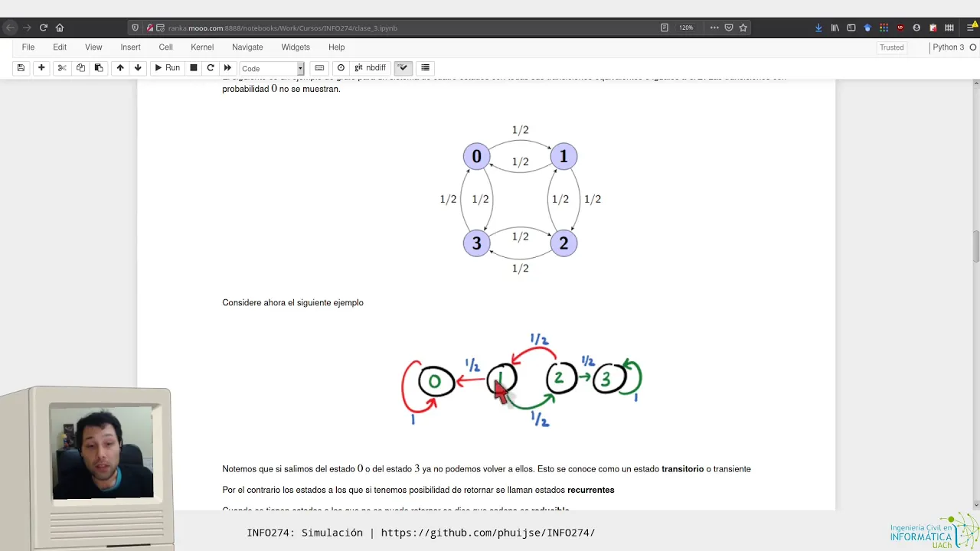Open the Firefox account avatar icon
The image size is (980, 551).
pyautogui.click(x=916, y=28)
